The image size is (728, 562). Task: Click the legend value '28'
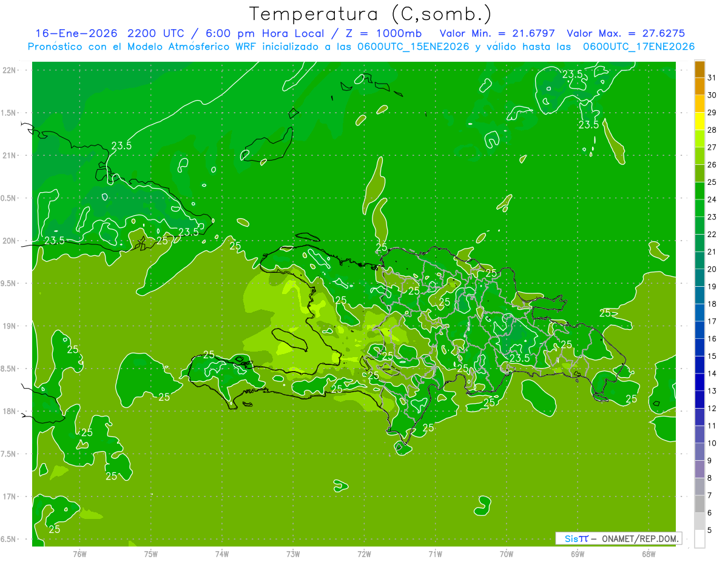pos(712,130)
